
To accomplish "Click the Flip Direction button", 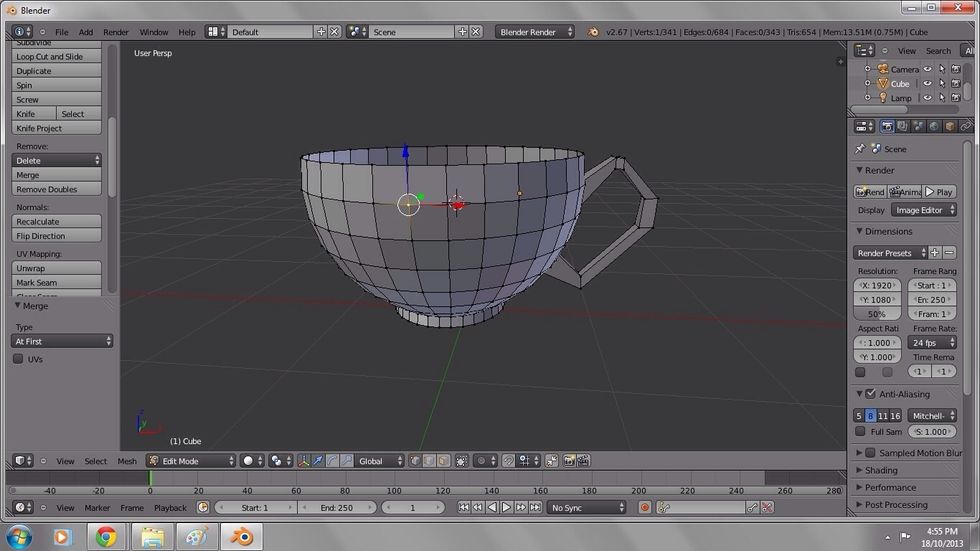I will pos(56,236).
